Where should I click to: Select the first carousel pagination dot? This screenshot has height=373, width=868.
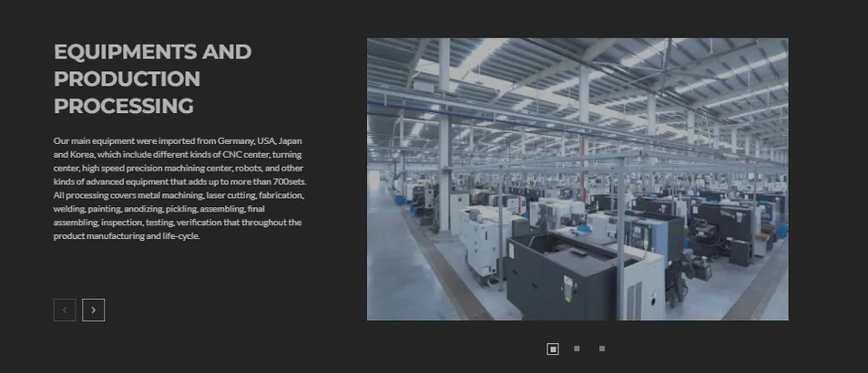pyautogui.click(x=553, y=348)
